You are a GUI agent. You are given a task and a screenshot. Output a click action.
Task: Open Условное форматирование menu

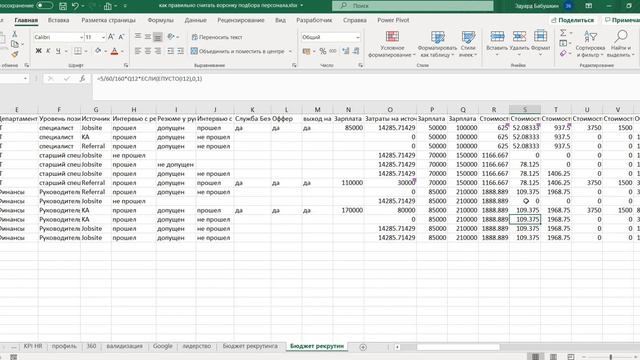tap(392, 44)
